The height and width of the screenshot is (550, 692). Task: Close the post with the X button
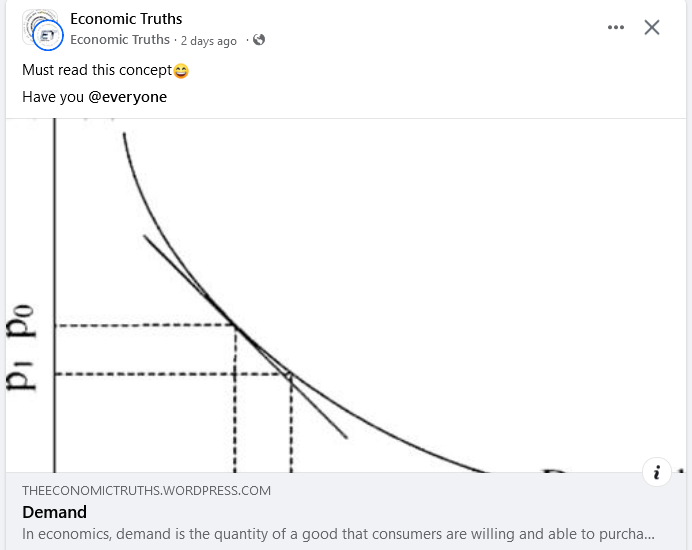[x=652, y=27]
